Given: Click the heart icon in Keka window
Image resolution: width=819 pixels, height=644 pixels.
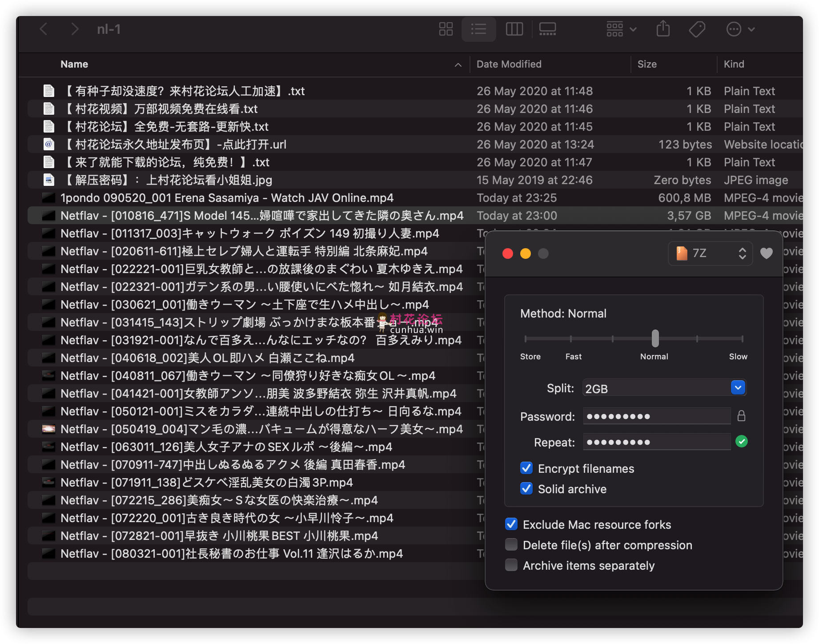Looking at the screenshot, I should pyautogui.click(x=767, y=253).
